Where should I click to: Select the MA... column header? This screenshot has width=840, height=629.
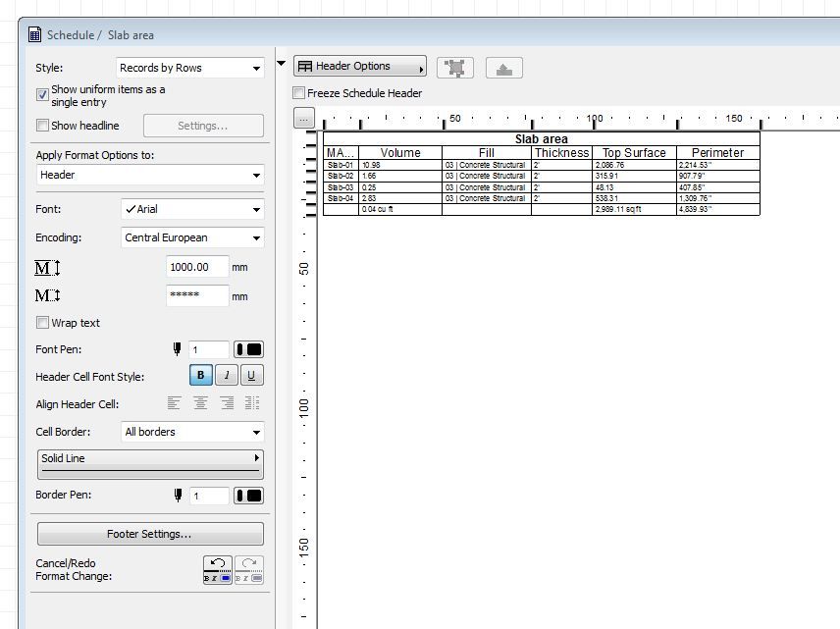pyautogui.click(x=341, y=153)
